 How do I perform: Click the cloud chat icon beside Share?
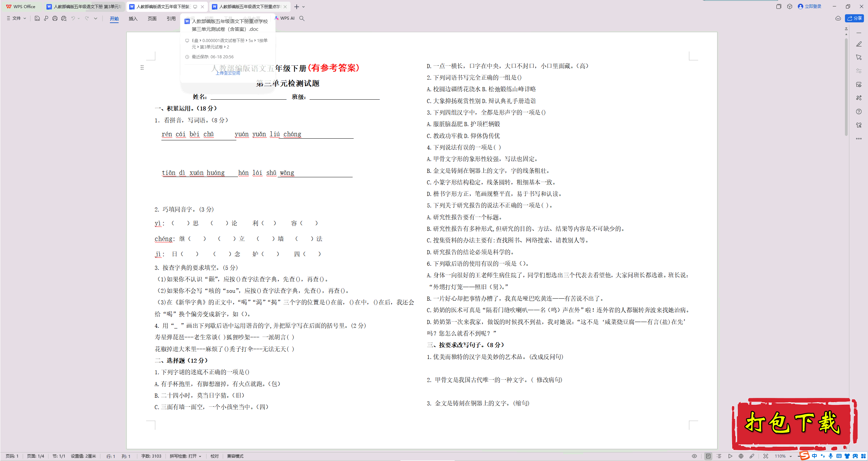838,18
